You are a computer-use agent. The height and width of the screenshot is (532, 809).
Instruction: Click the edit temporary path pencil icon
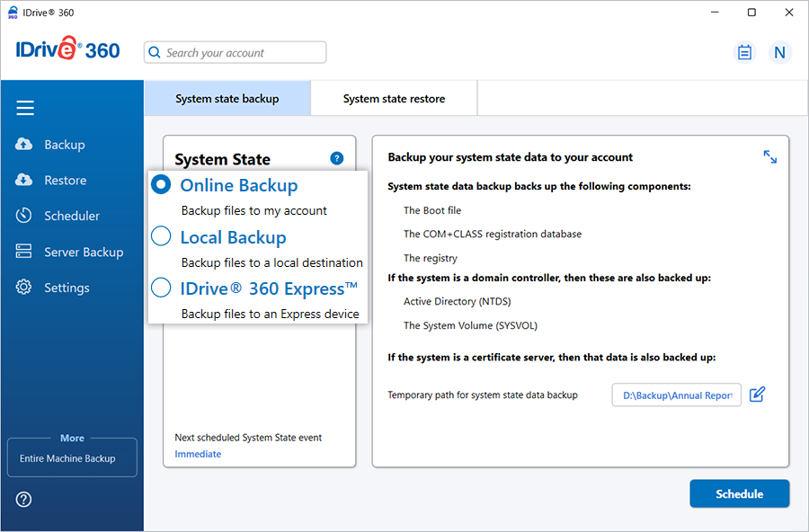[x=757, y=395]
